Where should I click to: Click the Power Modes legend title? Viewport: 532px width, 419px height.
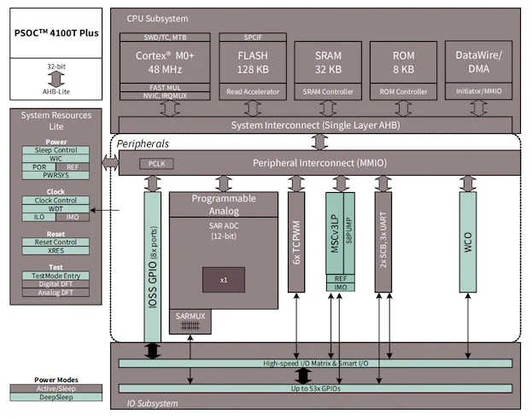[56, 380]
